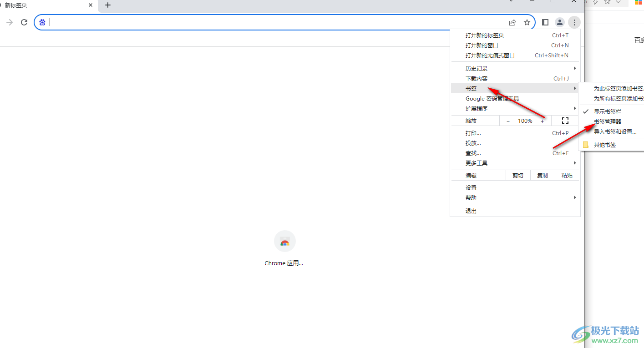Expand the 更多工具 submenu
This screenshot has width=644, height=348.
tap(515, 163)
